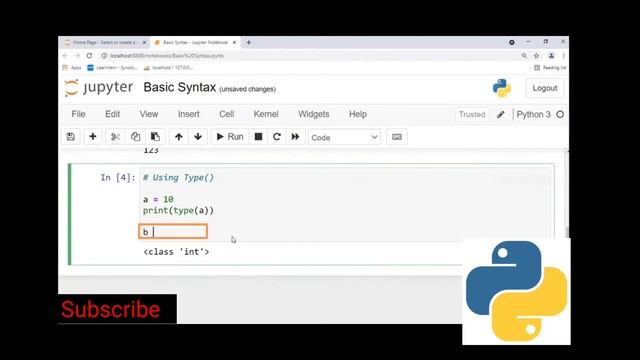
Task: Click the # Using Type() comment line
Action: tap(178, 178)
